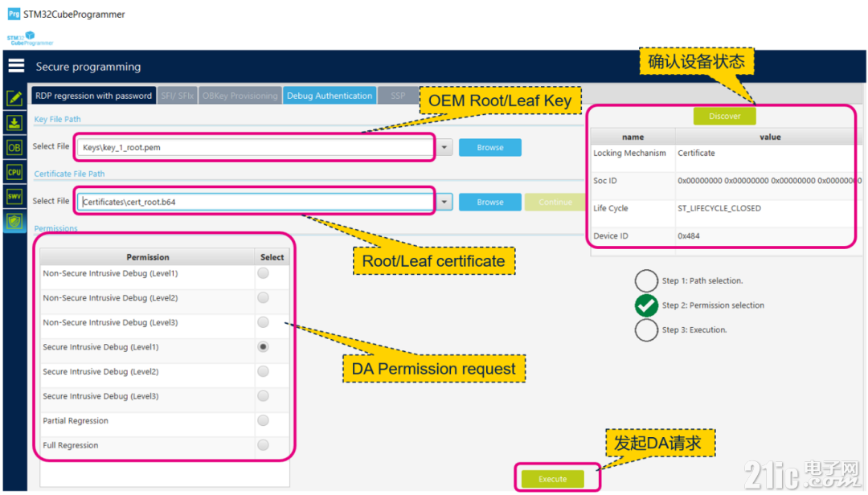Click the Certificate File Path section label
Screen dimensions: 868x495
pyautogui.click(x=69, y=174)
